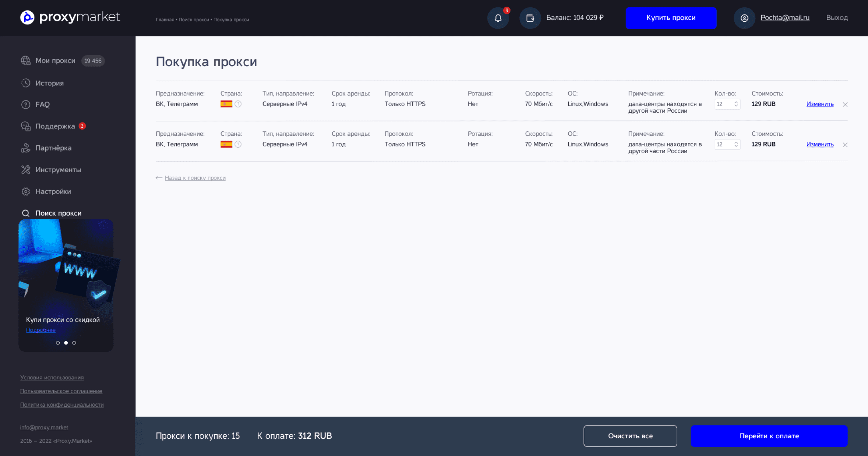Select the third carousel dot in the banner
Screen dimensions: 868x456
point(74,343)
